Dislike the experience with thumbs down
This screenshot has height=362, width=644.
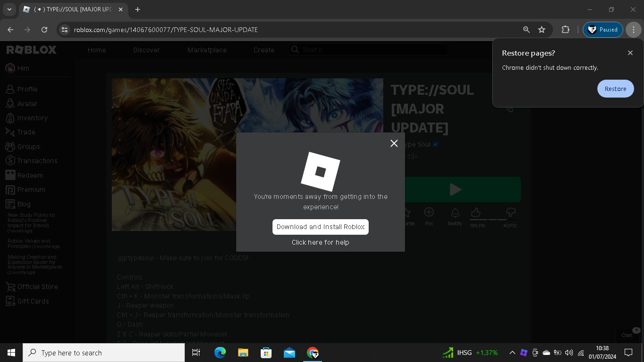511,213
